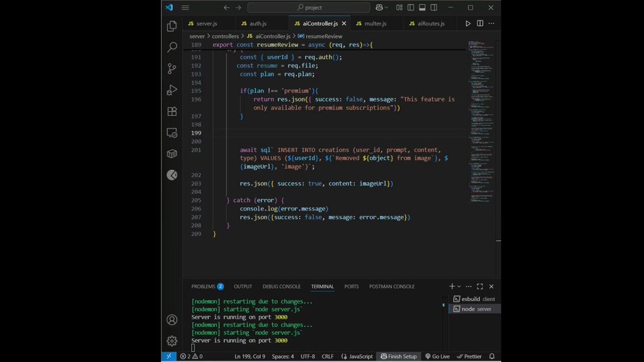Toggle the bottom panel visibility
Viewport: 644px width, 362px height.
422,8
